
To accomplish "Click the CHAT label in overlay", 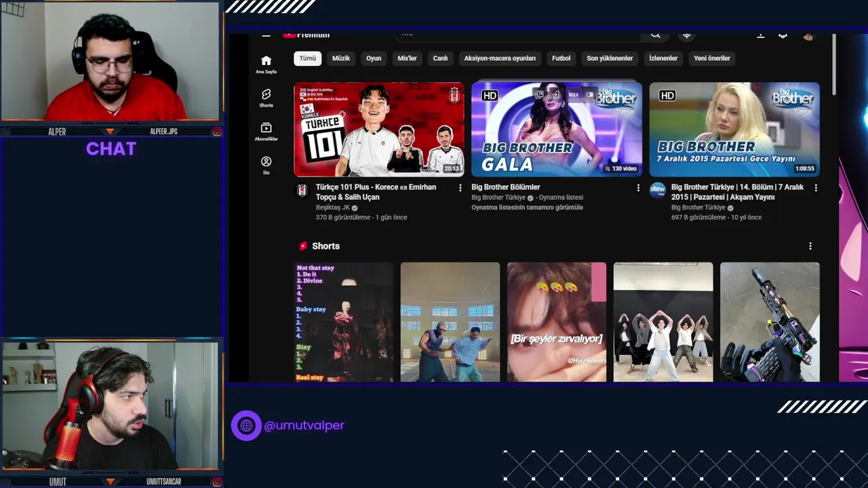I will click(x=111, y=149).
